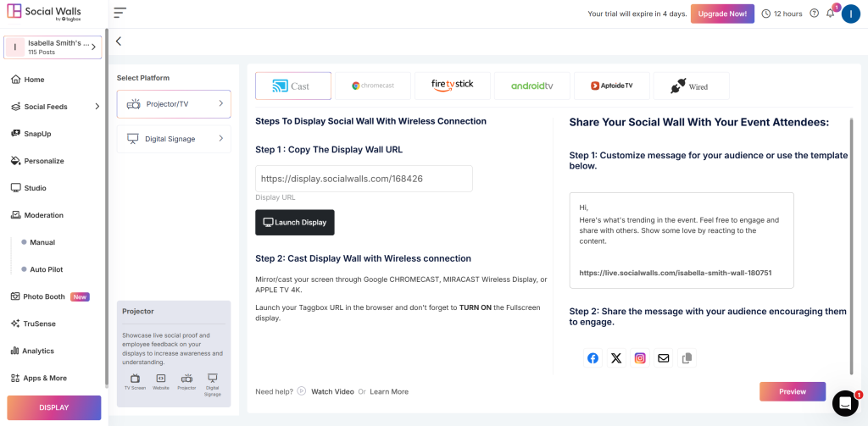Click the Facebook share icon
Image resolution: width=868 pixels, height=426 pixels.
pyautogui.click(x=593, y=358)
